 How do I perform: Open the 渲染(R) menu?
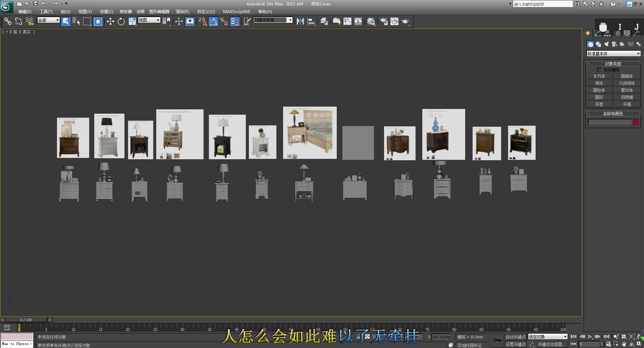[x=182, y=11]
